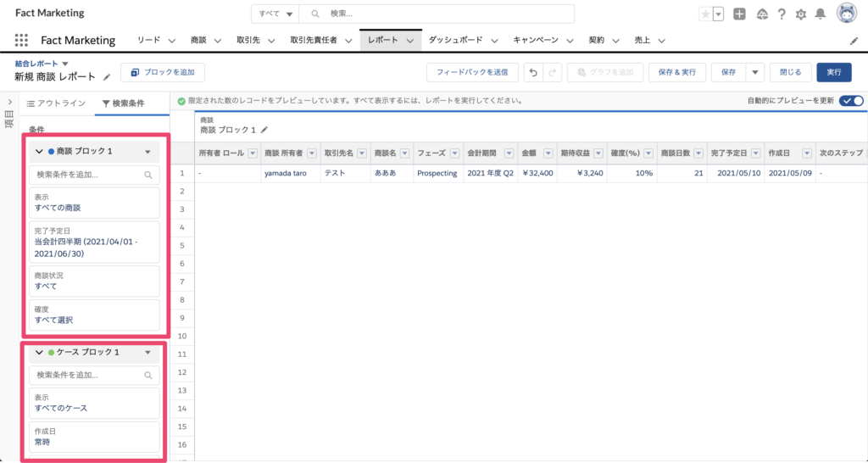Open 商談名 column dropdown arrow

pyautogui.click(x=404, y=153)
